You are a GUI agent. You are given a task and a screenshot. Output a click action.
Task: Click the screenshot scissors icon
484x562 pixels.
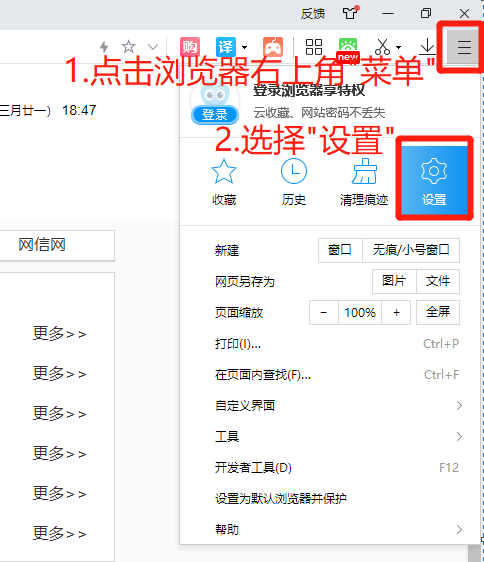[x=382, y=47]
